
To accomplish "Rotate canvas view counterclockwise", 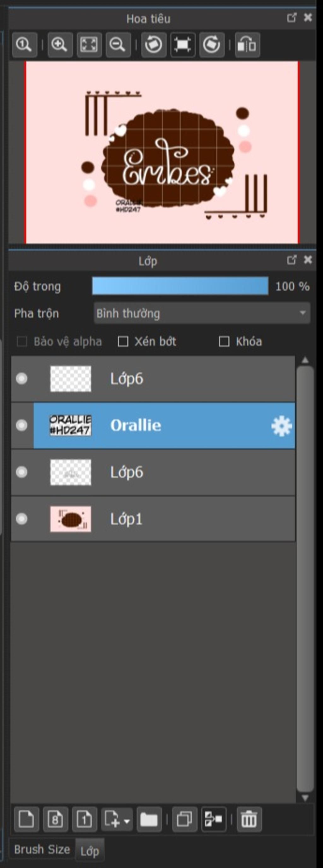I will point(153,45).
